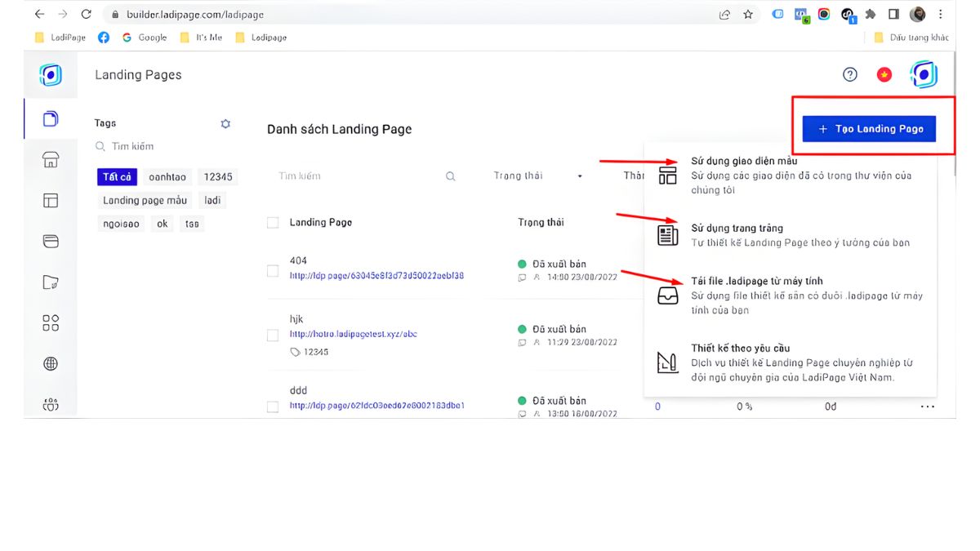The image size is (980, 551).
Task: Pick Tải file .ladipage từ máy tính
Action: 756,282
